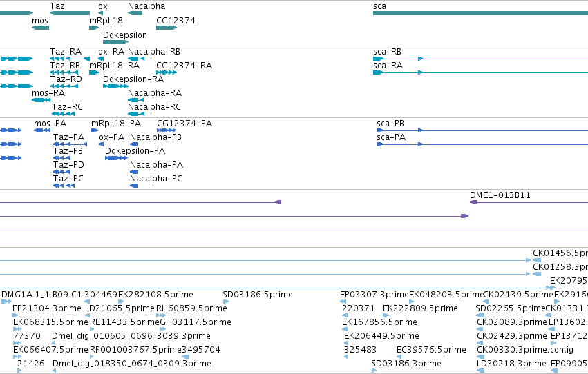This screenshot has height=374, width=588.
Task: Click the Taz-PD protein feature
Action: point(61,172)
